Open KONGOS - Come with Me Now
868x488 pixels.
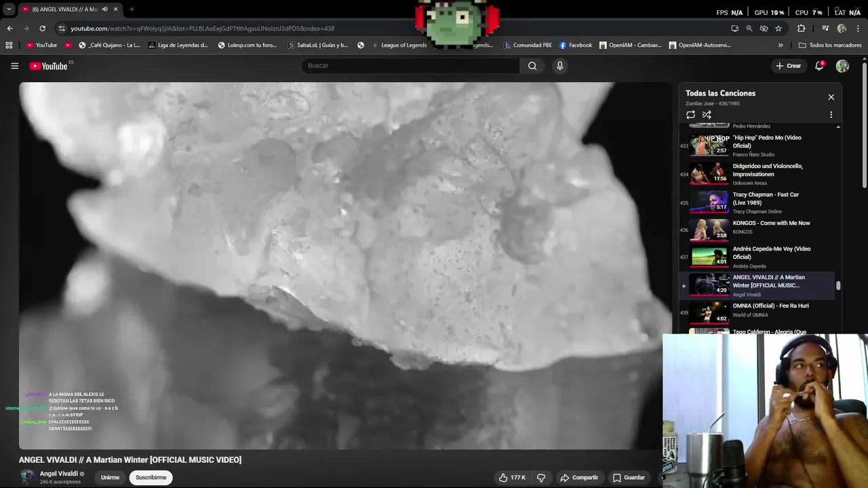click(757, 230)
